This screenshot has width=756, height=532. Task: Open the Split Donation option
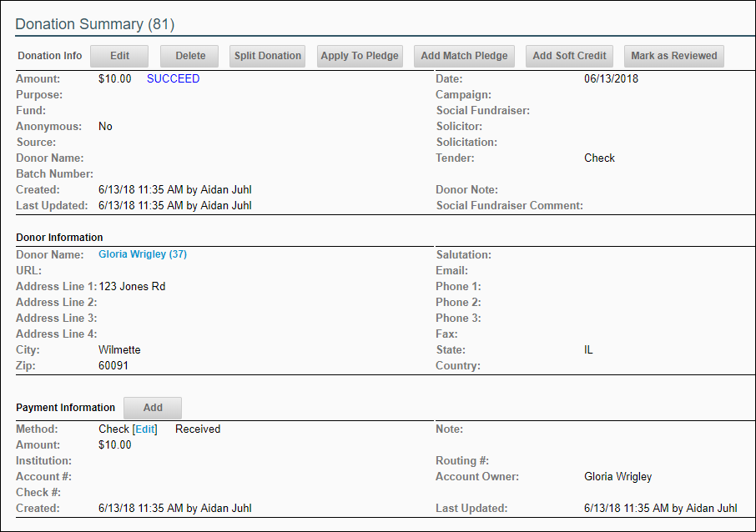tap(268, 56)
